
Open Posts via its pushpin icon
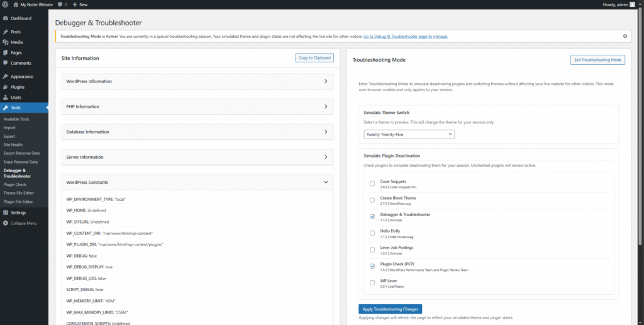point(6,31)
